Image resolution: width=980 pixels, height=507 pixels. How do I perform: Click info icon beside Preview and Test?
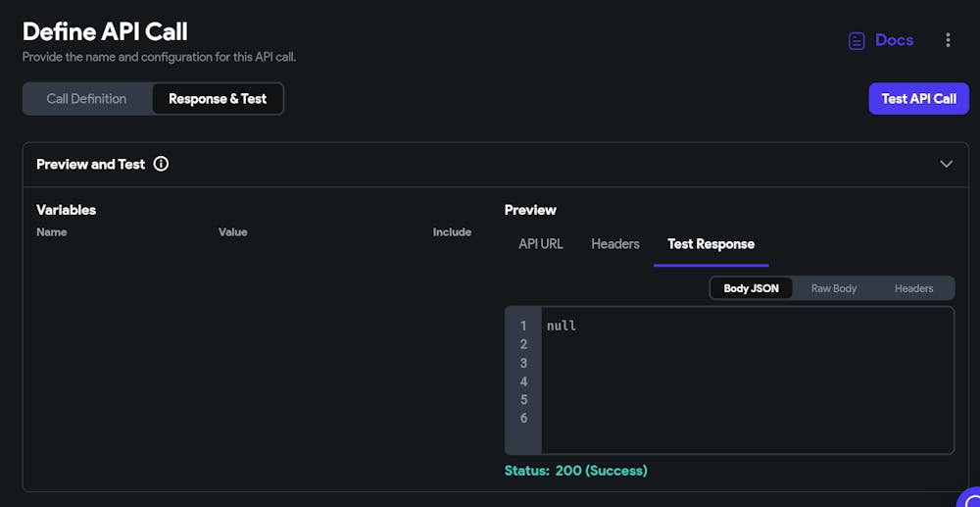point(161,164)
